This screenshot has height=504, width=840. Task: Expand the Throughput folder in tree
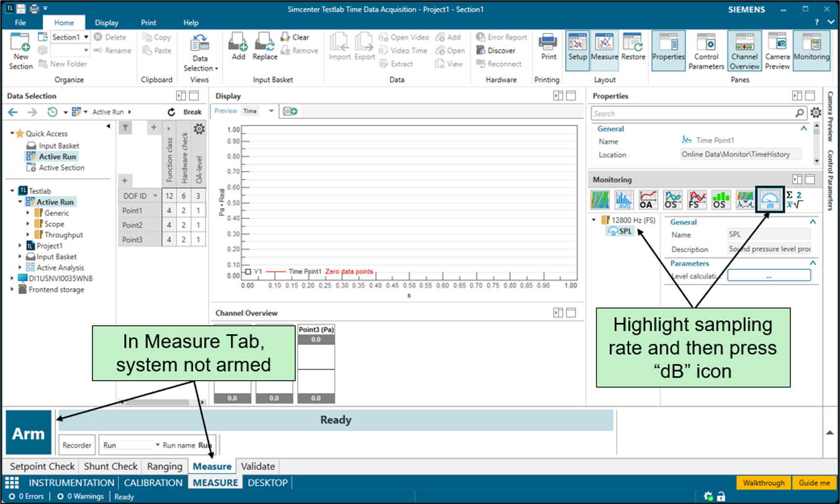pyautogui.click(x=28, y=235)
